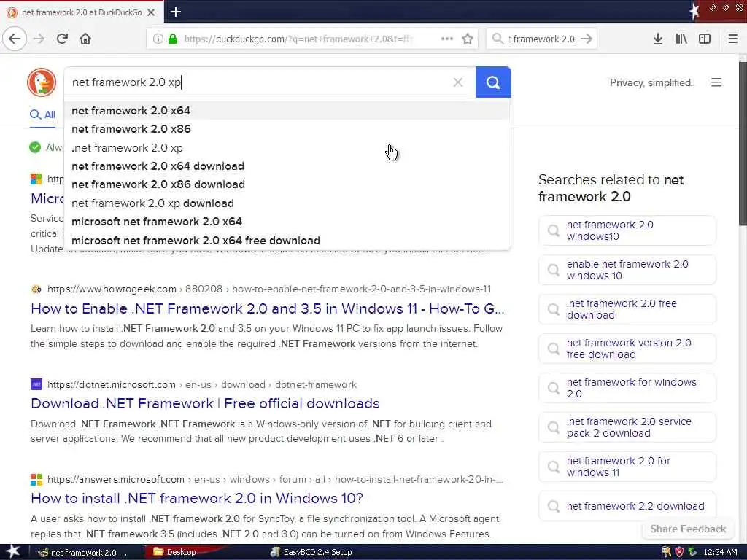Click the howtogeek.com result URL

coord(269,289)
